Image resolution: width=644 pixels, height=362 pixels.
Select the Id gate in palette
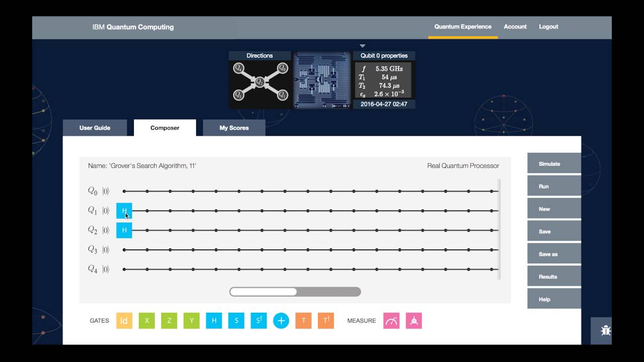[124, 321]
